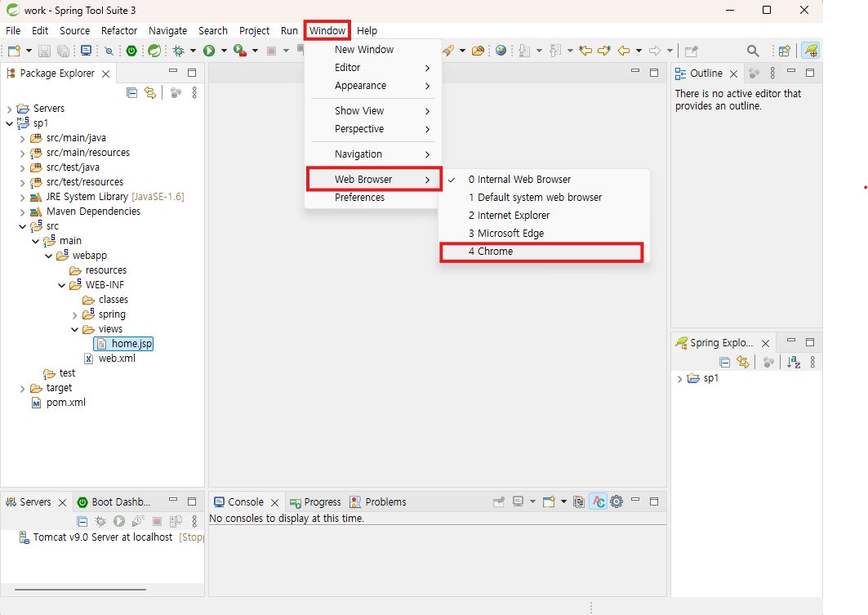868x615 pixels.
Task: Expand the spring folder under WEB-INF
Action: 75,315
